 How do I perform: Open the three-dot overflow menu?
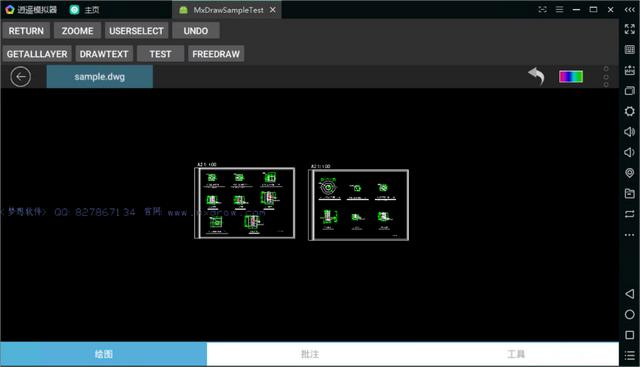[606, 76]
